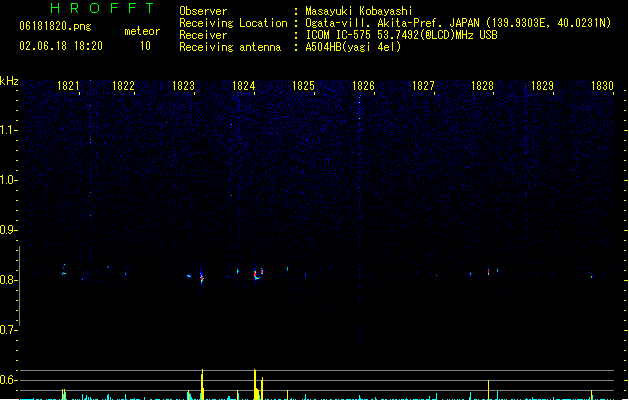Click the 1826 time marker
Screen dimensions: 629x400
point(363,86)
